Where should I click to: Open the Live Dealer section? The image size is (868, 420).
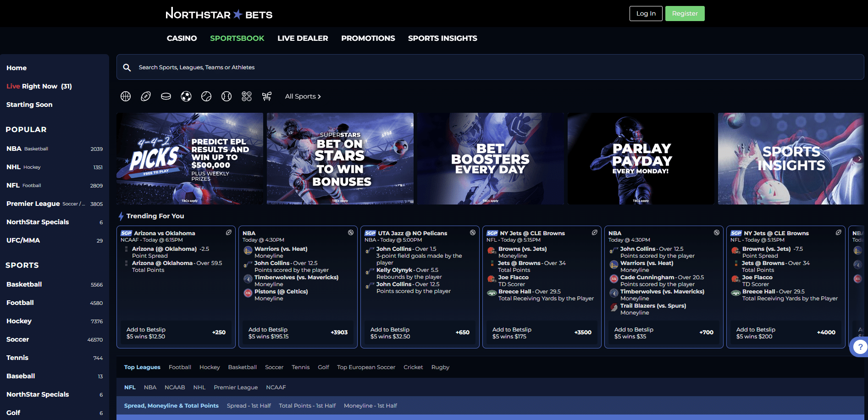point(303,39)
